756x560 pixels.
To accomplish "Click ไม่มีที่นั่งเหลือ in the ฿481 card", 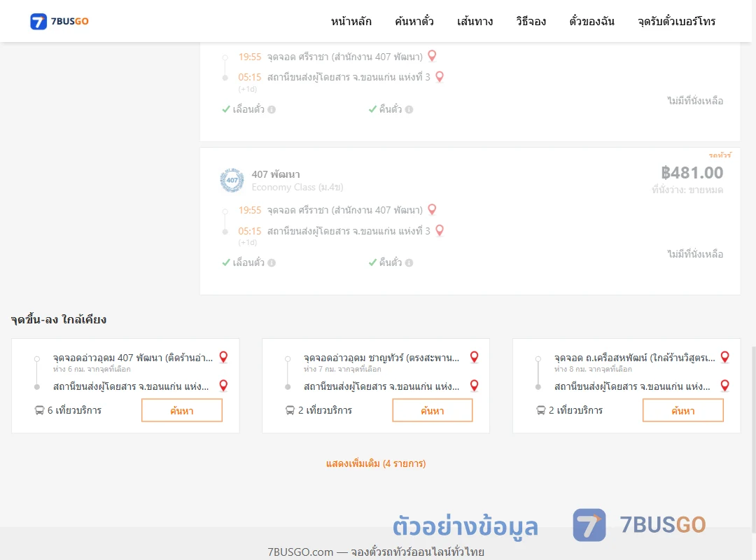I will (x=695, y=254).
